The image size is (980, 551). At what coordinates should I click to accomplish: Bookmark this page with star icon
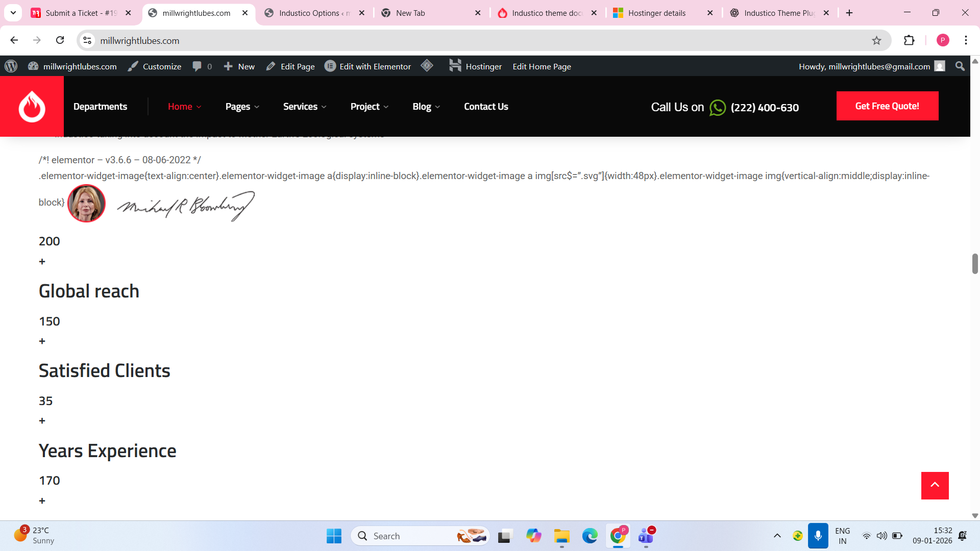[x=876, y=40]
